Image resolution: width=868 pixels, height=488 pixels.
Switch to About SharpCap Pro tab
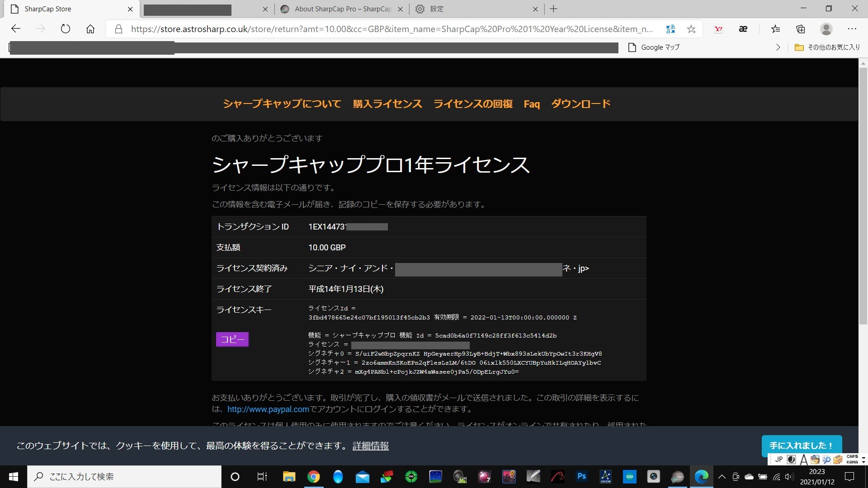click(342, 9)
